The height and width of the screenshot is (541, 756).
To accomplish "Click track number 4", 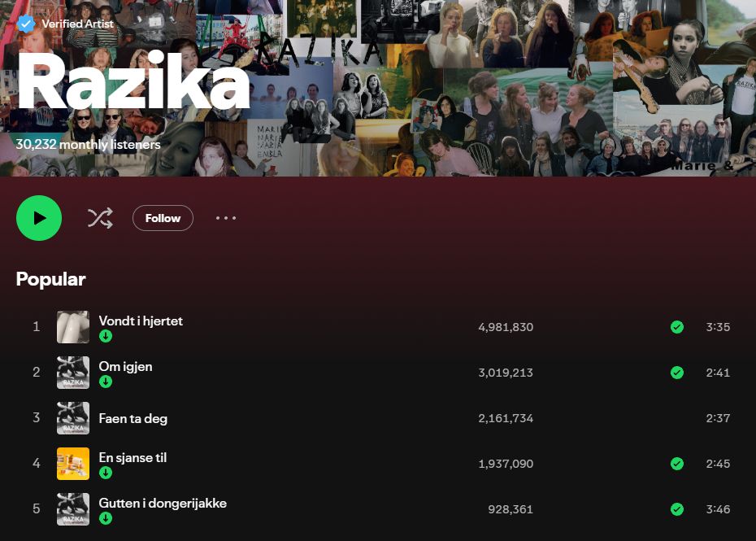I will pos(36,464).
